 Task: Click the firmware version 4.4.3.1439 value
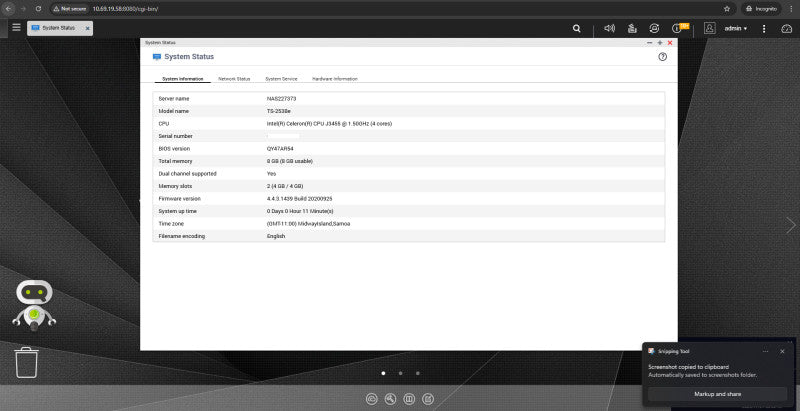(x=299, y=198)
